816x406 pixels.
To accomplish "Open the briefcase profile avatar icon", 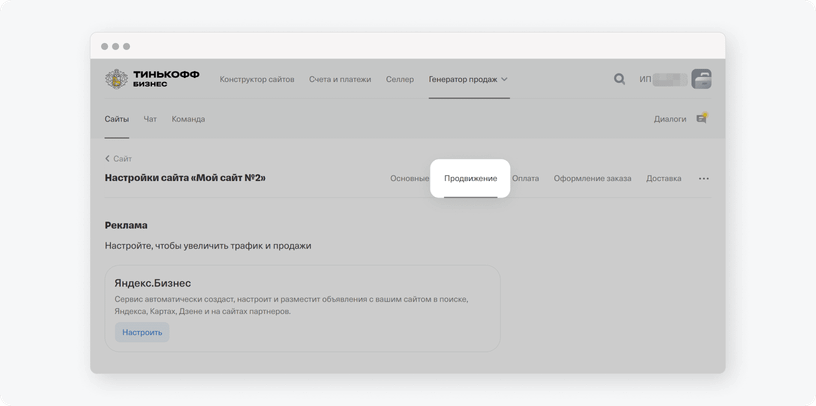I will [x=701, y=79].
